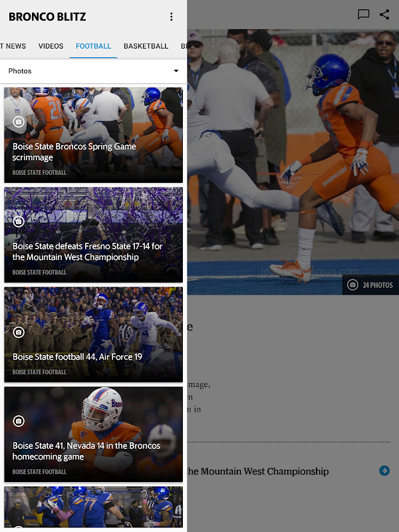This screenshot has width=399, height=532.
Task: Switch to the BASKETBALL tab
Action: click(x=146, y=46)
